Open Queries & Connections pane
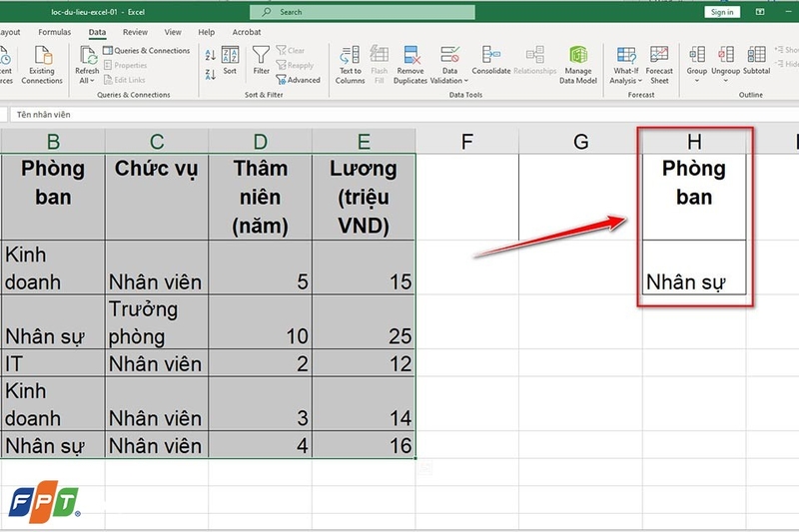 pos(146,50)
